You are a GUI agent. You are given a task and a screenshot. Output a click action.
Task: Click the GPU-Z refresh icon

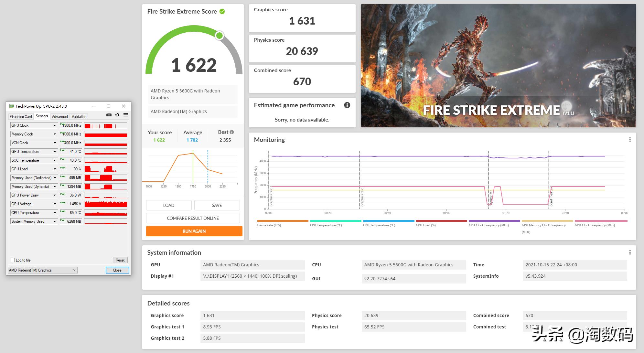(117, 115)
